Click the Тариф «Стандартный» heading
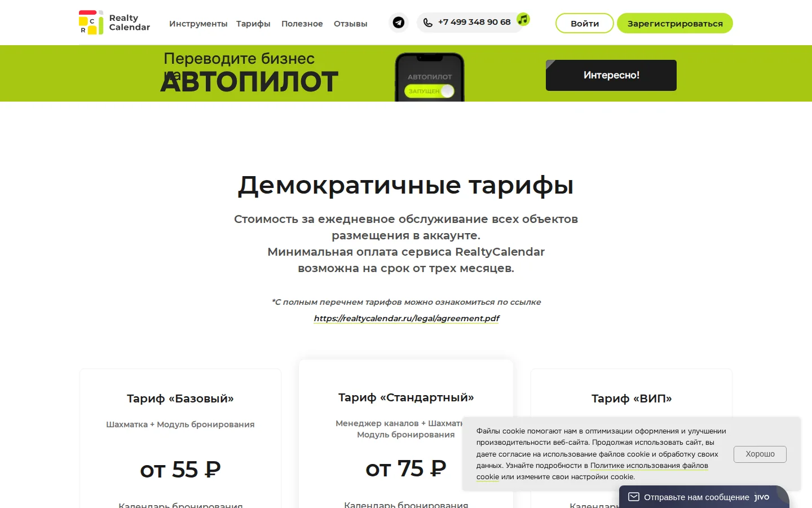 pos(406,397)
